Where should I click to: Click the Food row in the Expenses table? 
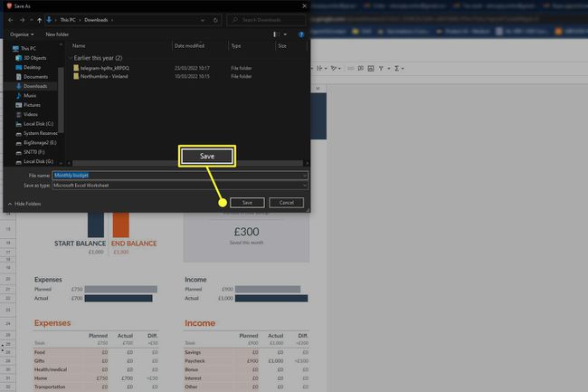[97, 352]
